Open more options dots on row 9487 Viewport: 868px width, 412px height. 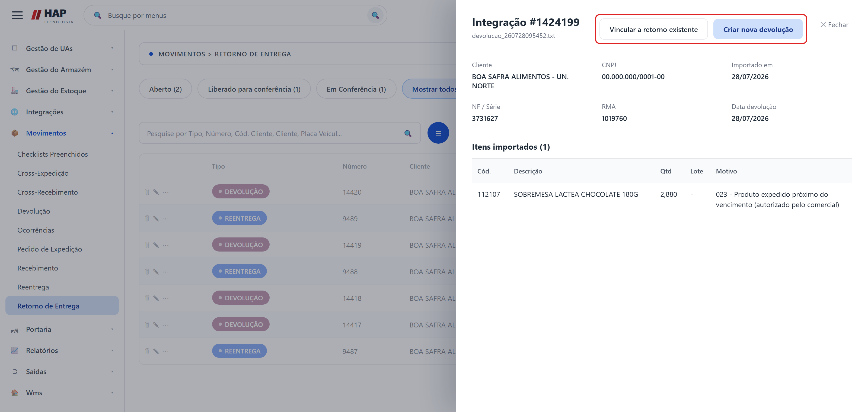[x=165, y=351]
